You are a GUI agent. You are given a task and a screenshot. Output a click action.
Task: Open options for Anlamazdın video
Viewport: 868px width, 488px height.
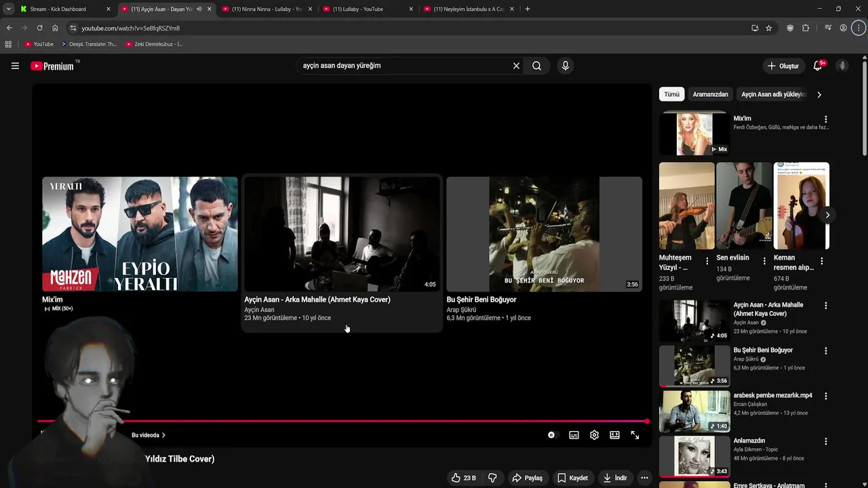coord(825,441)
